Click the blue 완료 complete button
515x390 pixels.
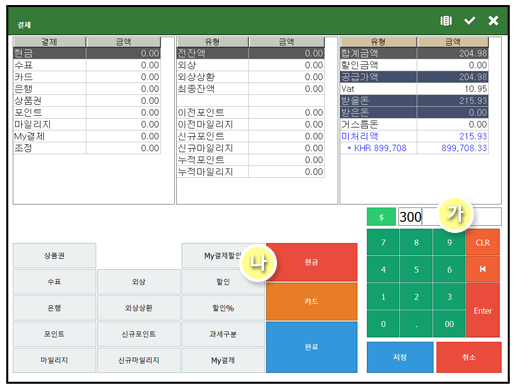click(x=311, y=347)
